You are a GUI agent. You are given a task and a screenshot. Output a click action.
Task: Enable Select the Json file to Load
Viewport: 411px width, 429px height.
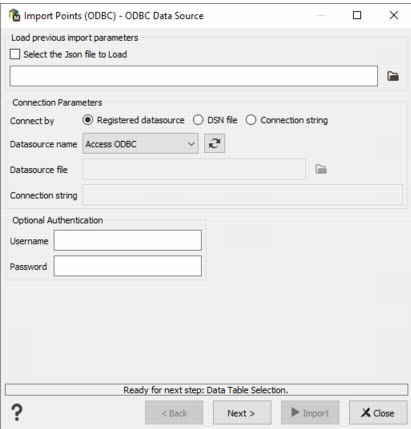[x=15, y=54]
